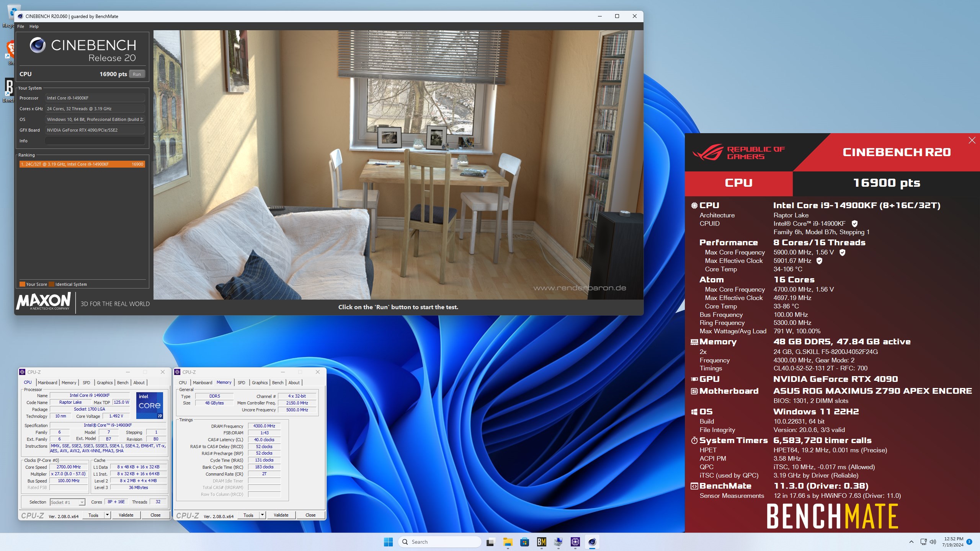Open the Windows Start menu
Screen dimensions: 980x551
[x=388, y=542]
